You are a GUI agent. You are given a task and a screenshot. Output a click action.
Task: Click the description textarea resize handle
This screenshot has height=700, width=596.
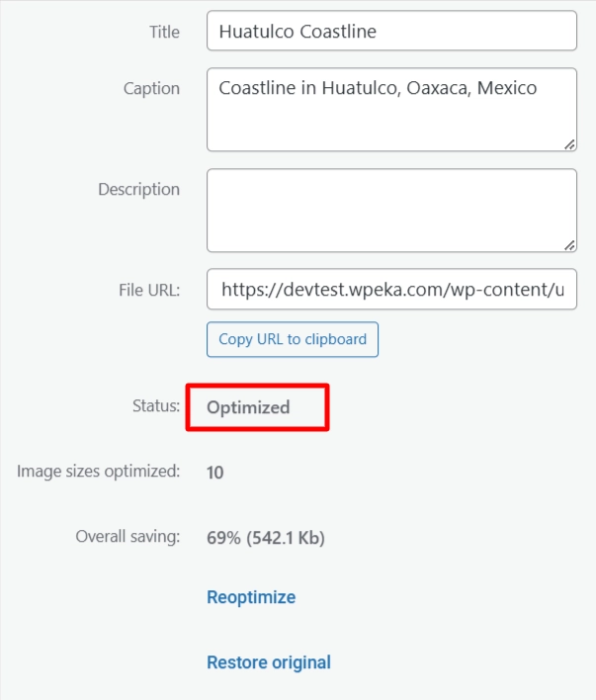point(569,245)
